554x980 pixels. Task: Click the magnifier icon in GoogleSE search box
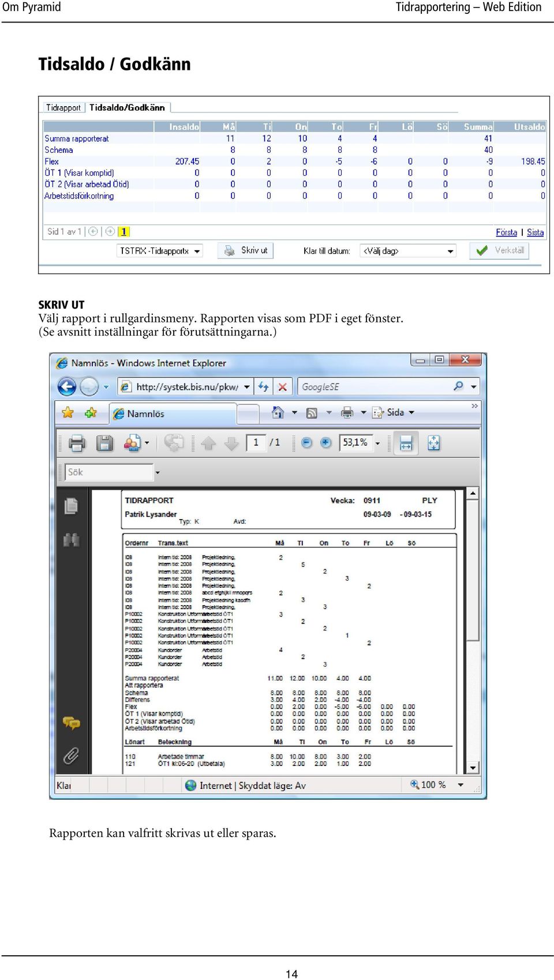[458, 386]
